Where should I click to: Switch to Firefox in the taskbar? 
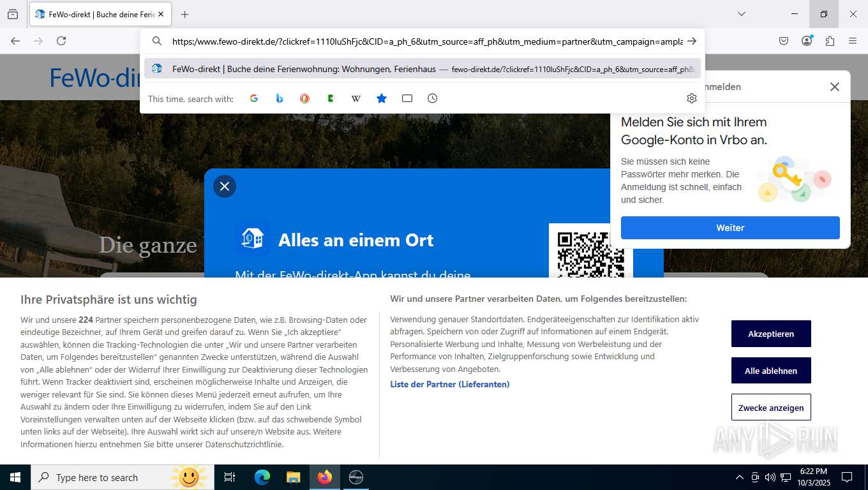click(x=325, y=477)
